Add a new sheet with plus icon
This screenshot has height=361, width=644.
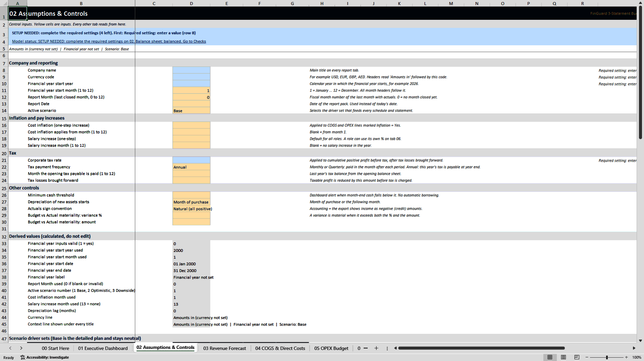pyautogui.click(x=376, y=348)
